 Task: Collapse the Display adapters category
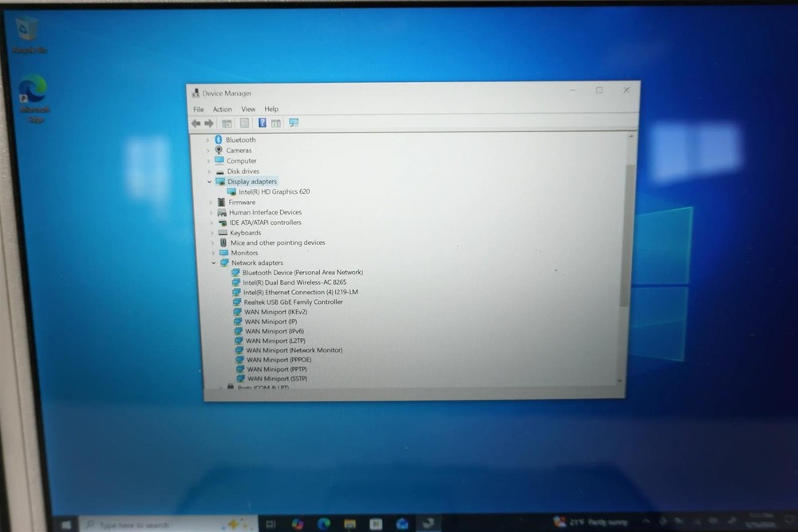(210, 182)
